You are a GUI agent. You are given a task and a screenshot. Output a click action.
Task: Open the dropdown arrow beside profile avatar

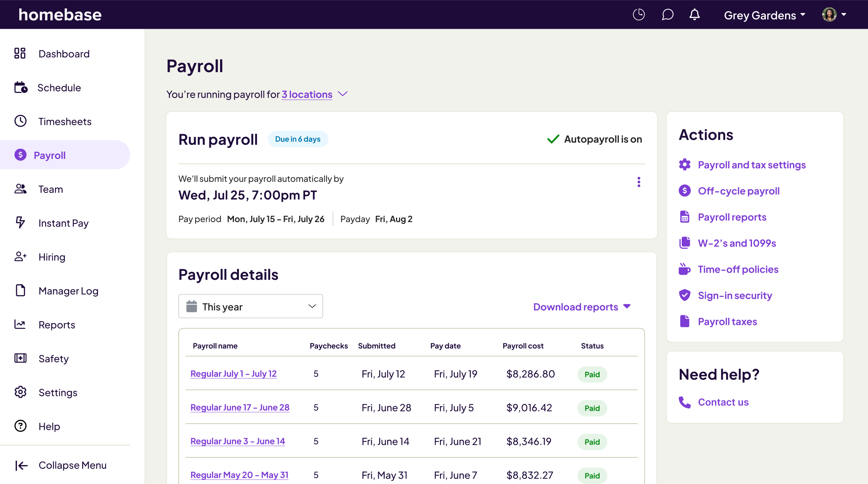click(x=844, y=15)
